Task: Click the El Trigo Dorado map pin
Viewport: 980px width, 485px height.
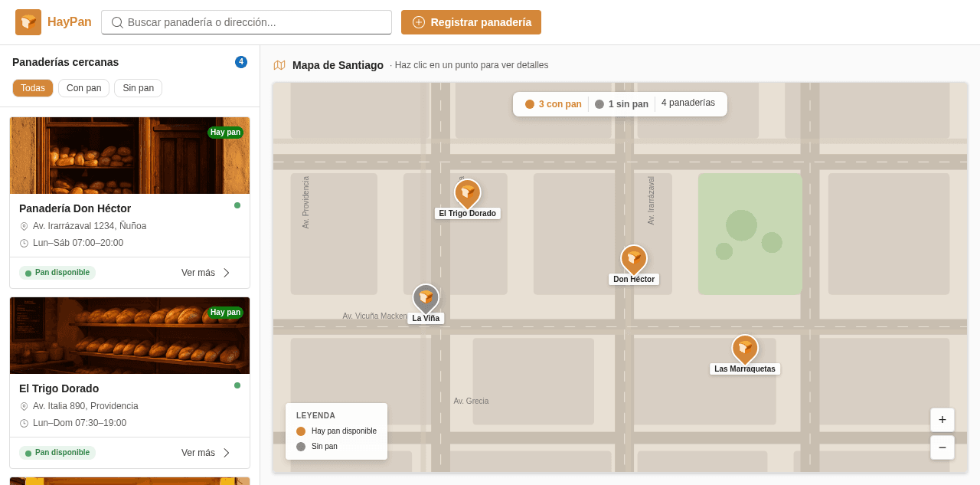Action: 468,194
